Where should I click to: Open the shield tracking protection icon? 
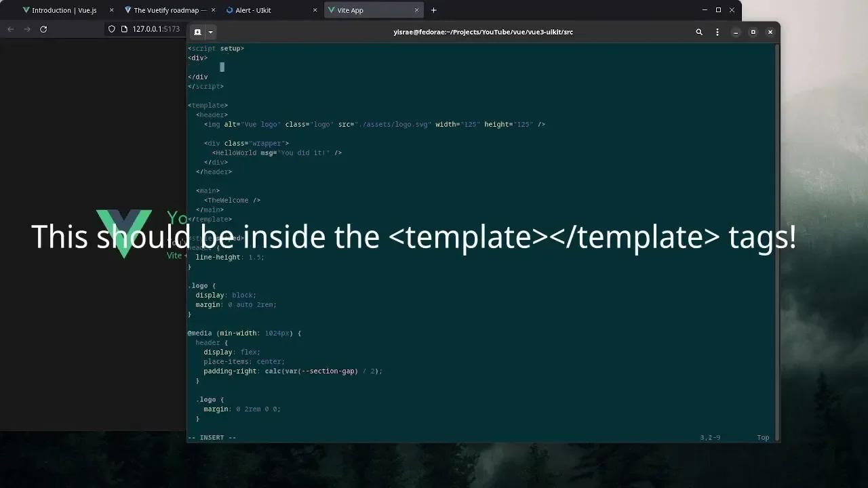(x=111, y=29)
